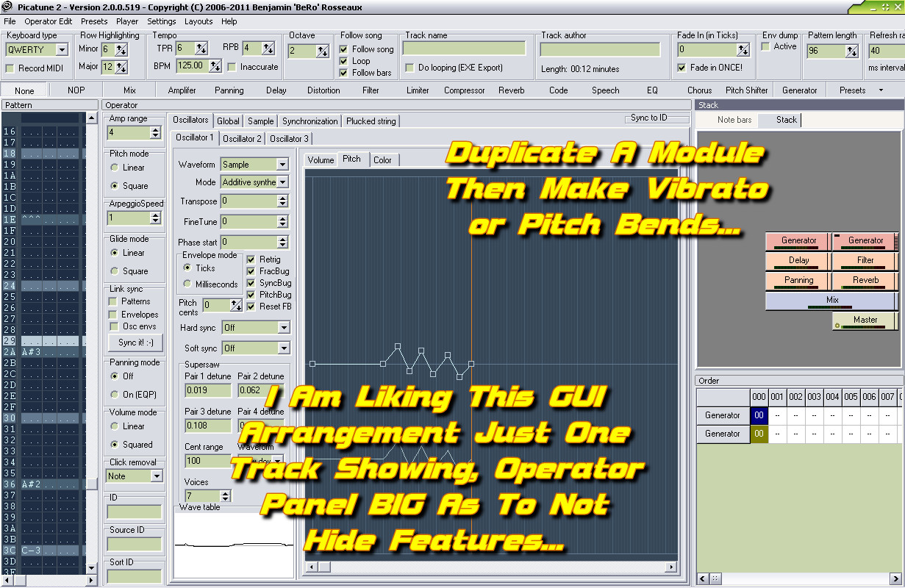
Task: Choose Pitch Shifter in the module toolbar
Action: [746, 90]
